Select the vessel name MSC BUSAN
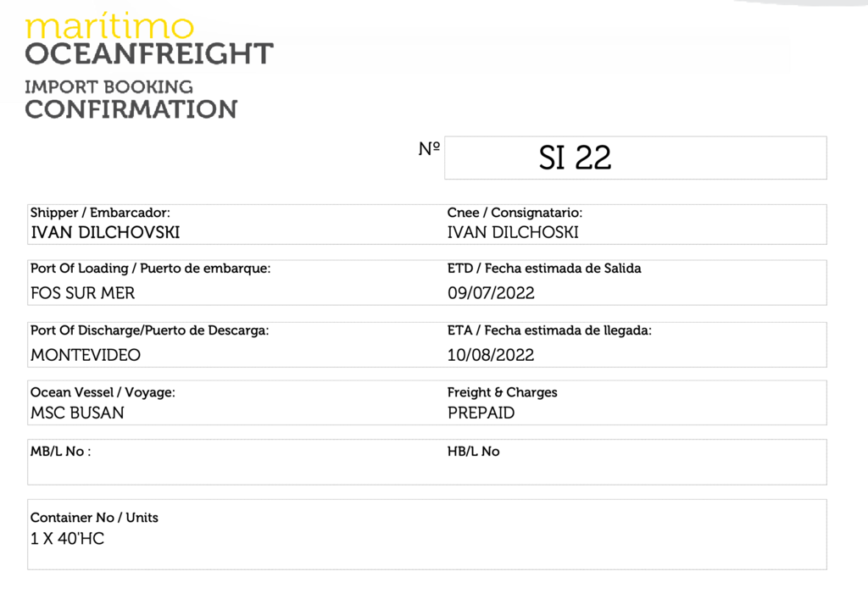868x599 pixels. (77, 413)
